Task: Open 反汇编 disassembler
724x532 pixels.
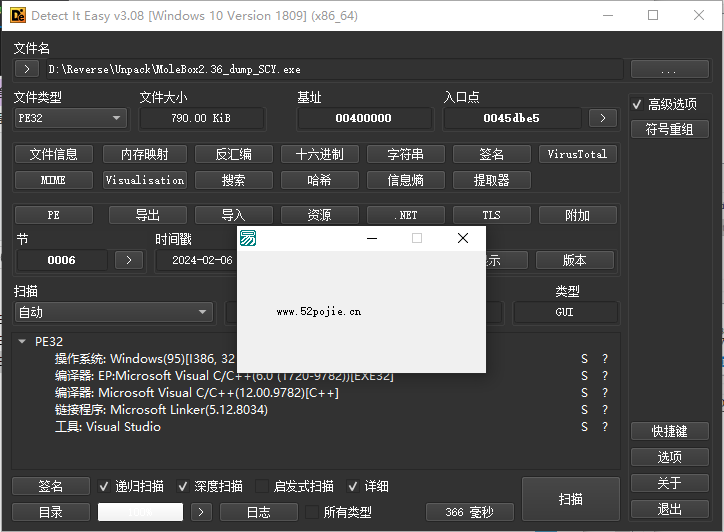Action: [234, 154]
